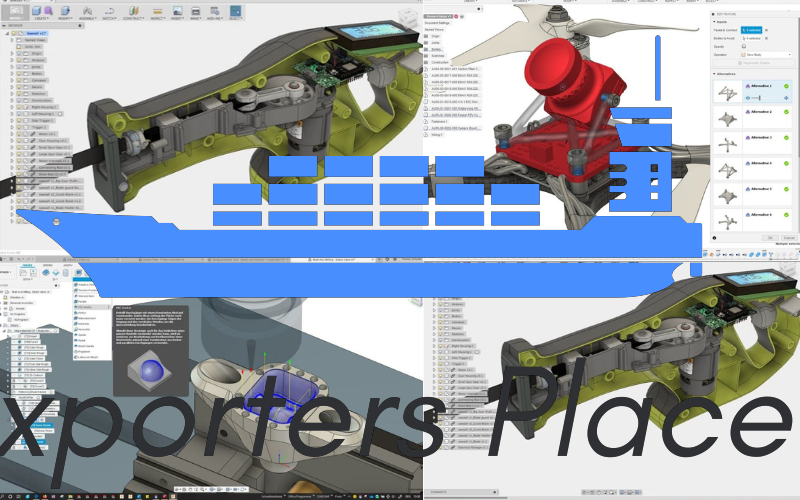Click the Sketch tool icon
The width and height of the screenshot is (800, 500).
click(109, 10)
